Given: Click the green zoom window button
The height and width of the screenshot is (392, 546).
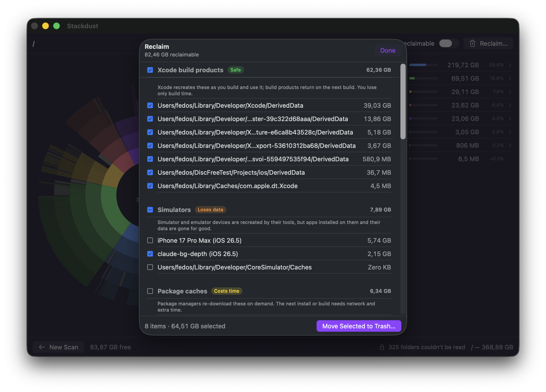Looking at the screenshot, I should [57, 26].
